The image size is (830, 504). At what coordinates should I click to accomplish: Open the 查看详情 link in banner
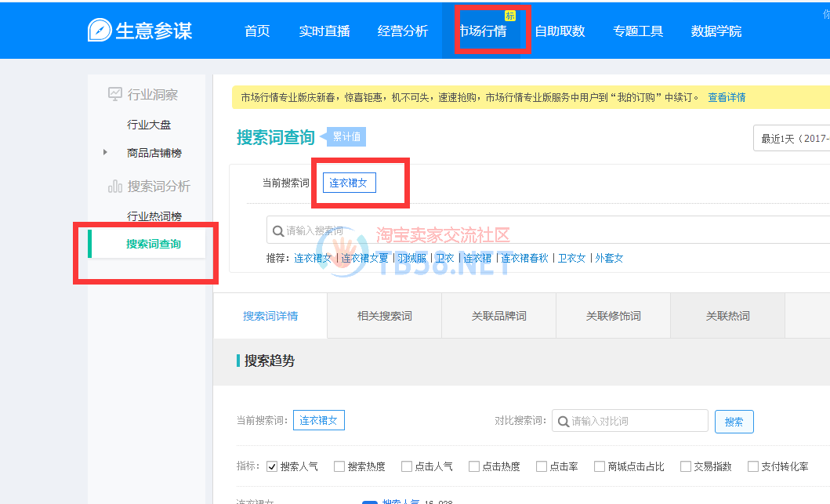726,98
